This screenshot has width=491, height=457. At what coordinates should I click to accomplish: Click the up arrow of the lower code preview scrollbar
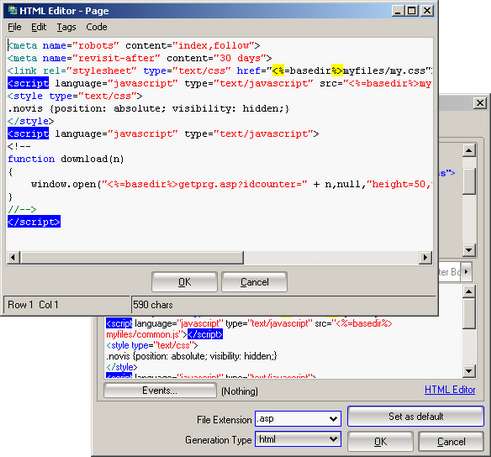pos(469,292)
